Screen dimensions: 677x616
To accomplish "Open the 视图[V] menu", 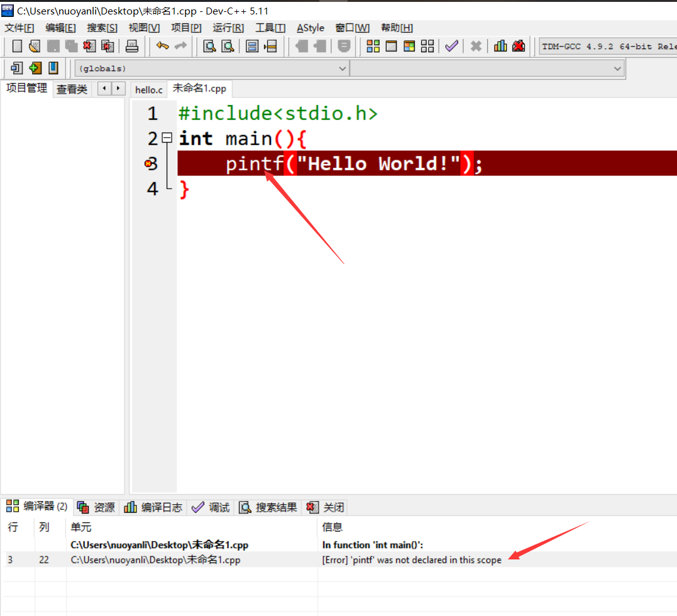I will pyautogui.click(x=144, y=28).
